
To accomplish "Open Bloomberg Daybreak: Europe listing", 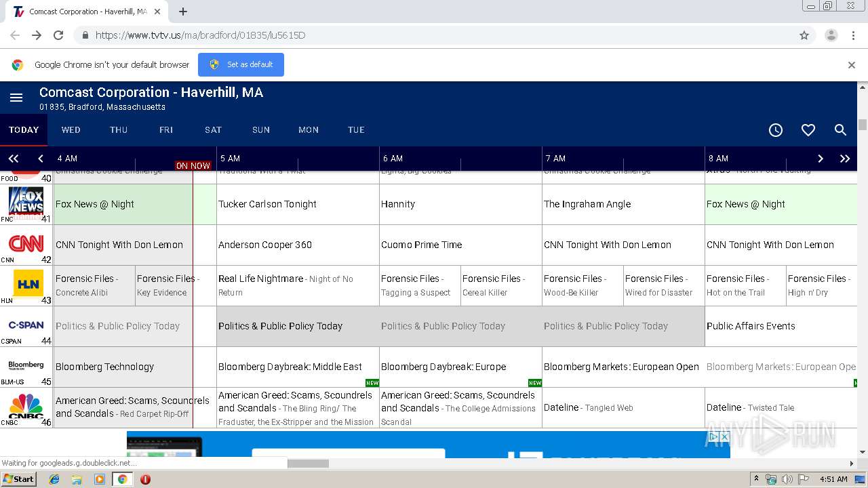I will (460, 367).
